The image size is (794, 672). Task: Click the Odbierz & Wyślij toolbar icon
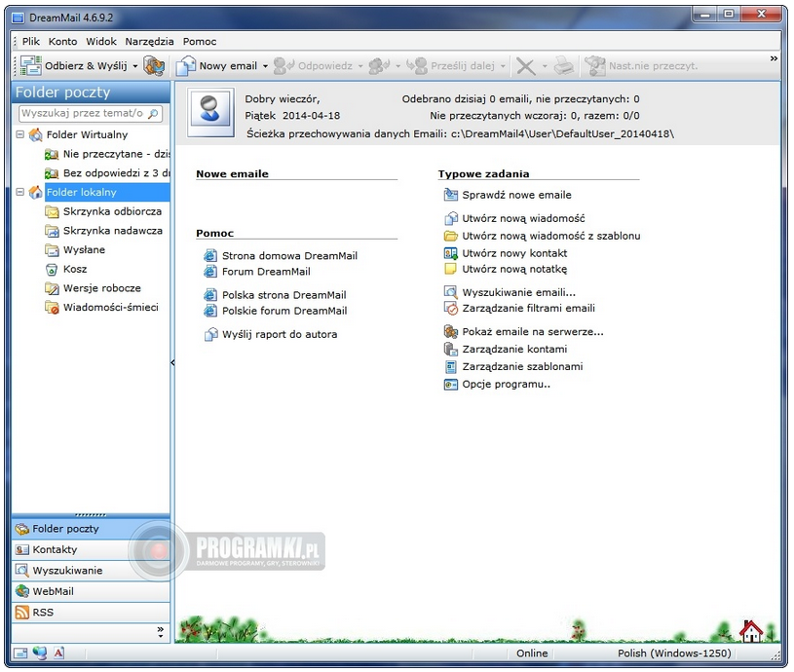click(31, 66)
